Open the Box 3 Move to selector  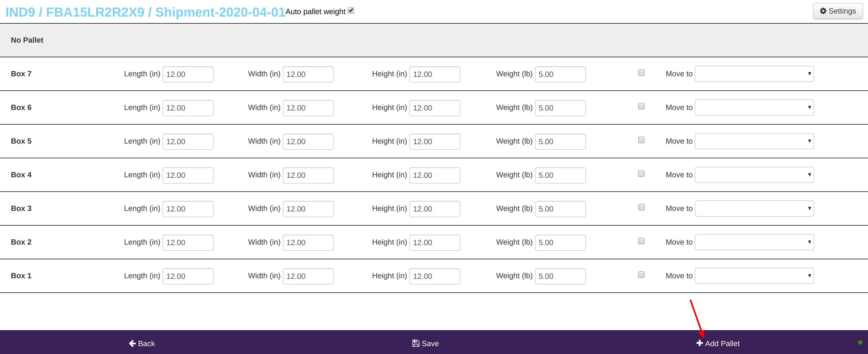pos(754,208)
